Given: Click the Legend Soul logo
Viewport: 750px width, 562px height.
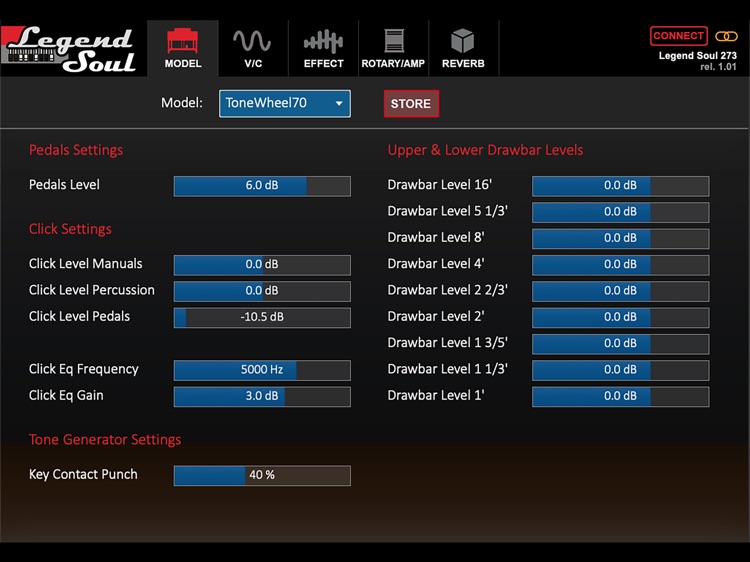Looking at the screenshot, I should coord(69,49).
